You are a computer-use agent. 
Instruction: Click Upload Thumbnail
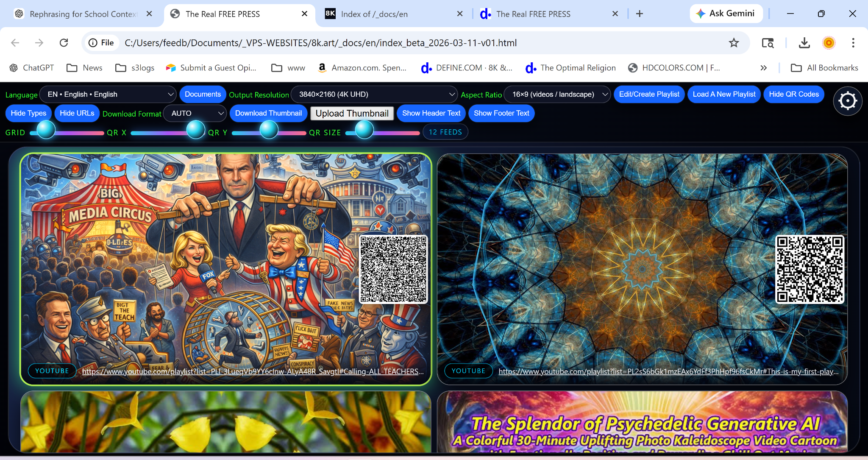(352, 113)
